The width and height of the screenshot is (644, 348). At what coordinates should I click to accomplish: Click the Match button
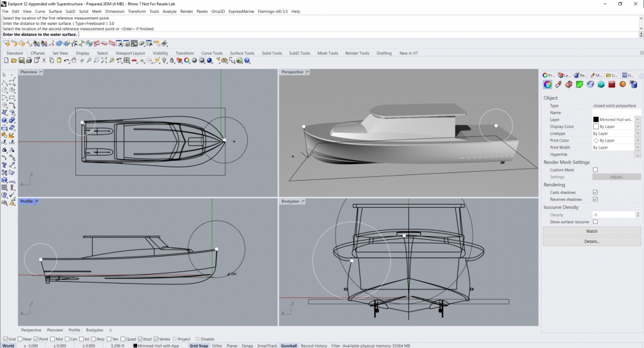point(591,231)
